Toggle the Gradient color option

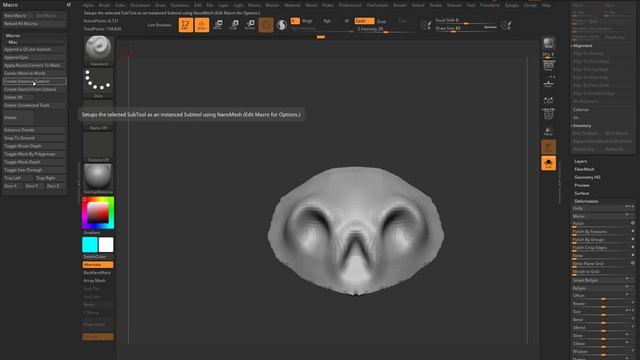pyautogui.click(x=92, y=233)
